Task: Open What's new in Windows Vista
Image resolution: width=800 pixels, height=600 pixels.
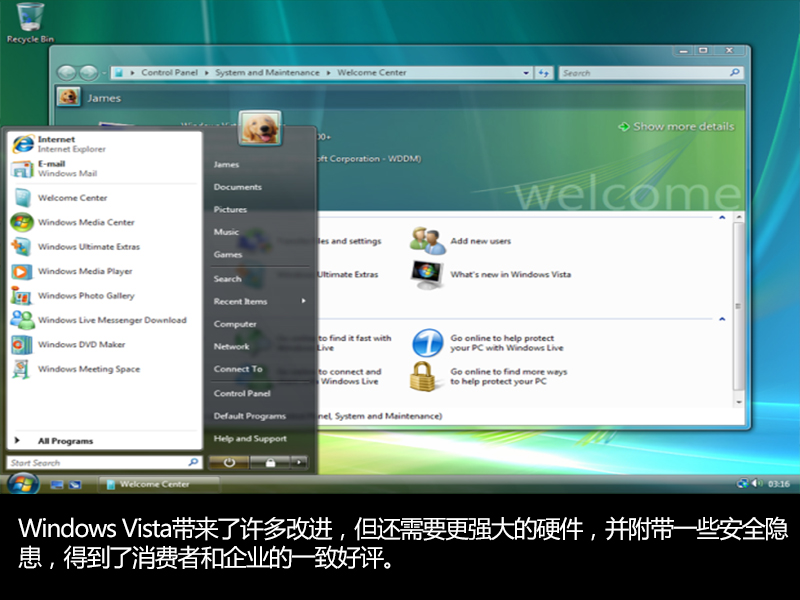Action: click(510, 274)
